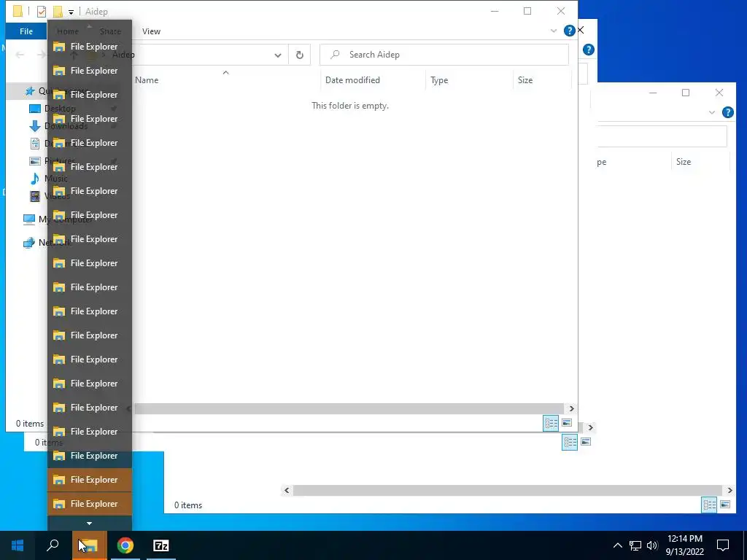
Task: Open network status tray icon
Action: coord(635,545)
